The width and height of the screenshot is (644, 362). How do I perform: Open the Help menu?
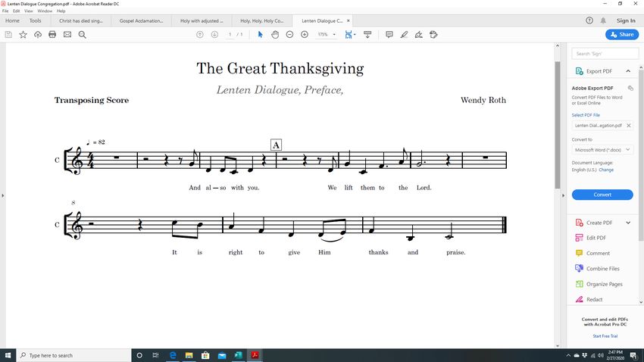click(x=61, y=11)
